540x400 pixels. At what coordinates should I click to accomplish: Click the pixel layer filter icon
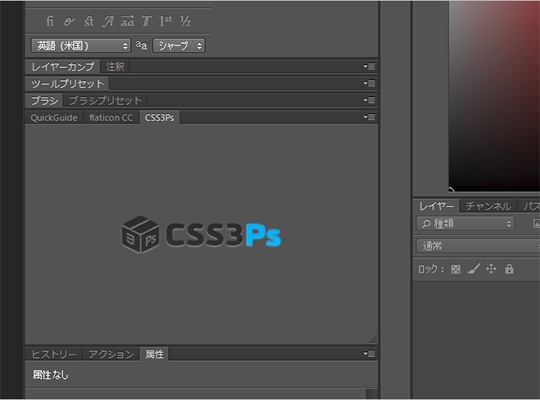tap(536, 224)
